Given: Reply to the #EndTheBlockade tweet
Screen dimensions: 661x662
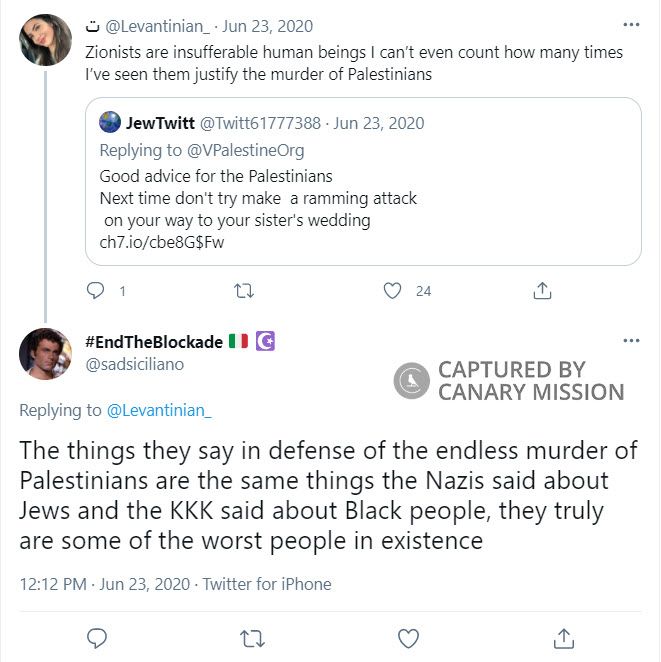Looking at the screenshot, I should (97, 637).
